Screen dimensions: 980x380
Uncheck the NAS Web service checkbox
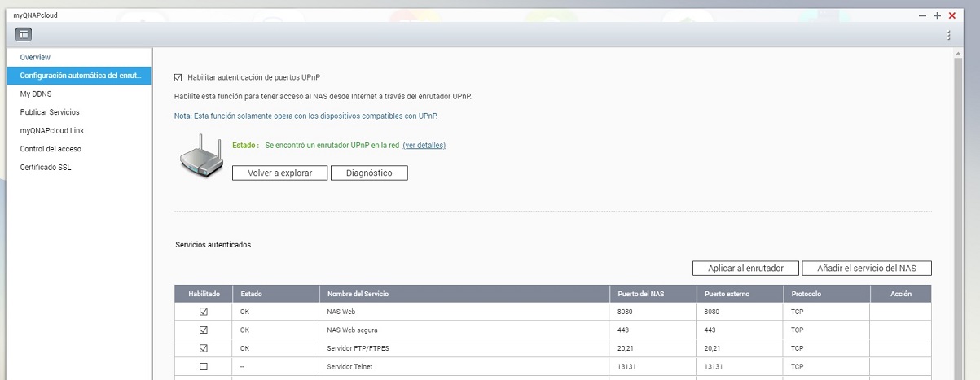tap(204, 312)
